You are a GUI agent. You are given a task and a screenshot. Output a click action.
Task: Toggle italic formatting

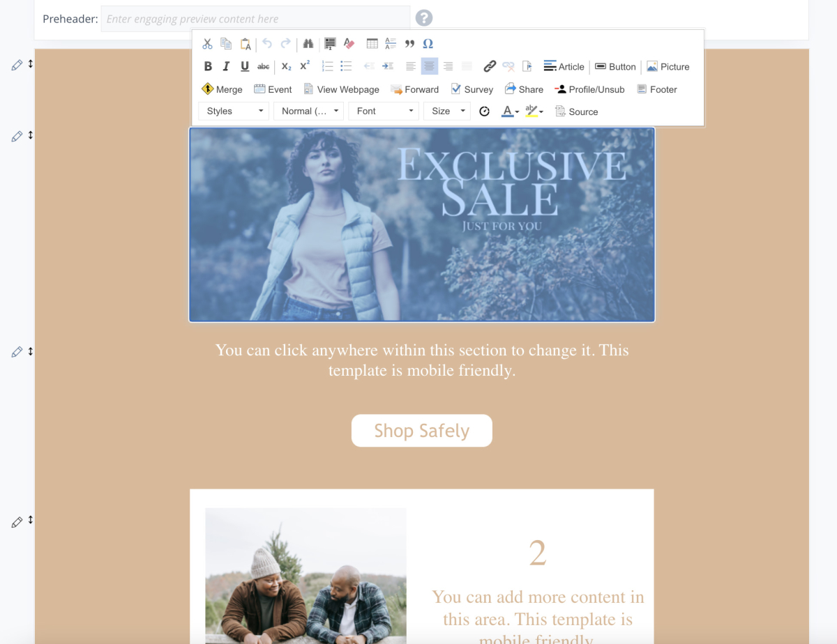point(226,66)
